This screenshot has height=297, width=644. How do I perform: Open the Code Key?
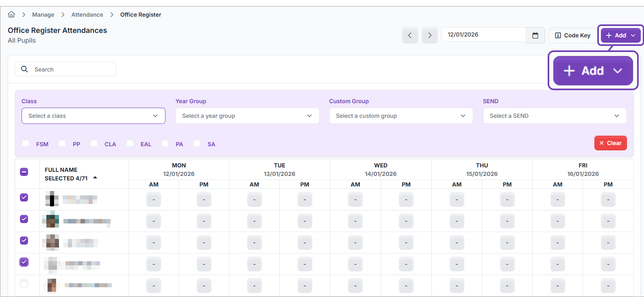572,35
